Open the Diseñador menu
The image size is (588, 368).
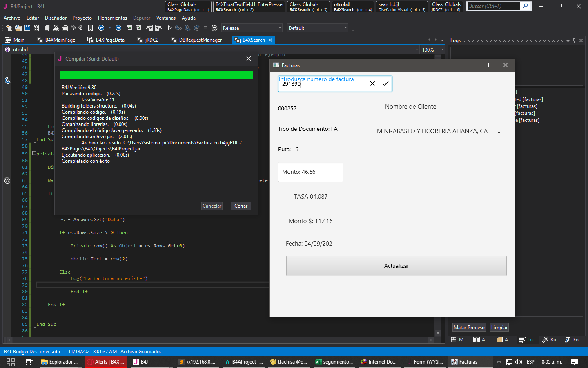pos(56,18)
